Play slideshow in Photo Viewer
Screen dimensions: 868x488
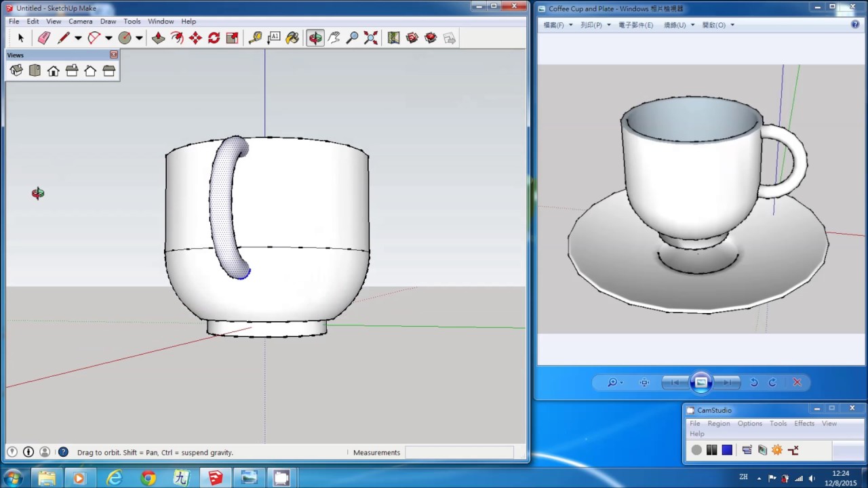pos(701,382)
